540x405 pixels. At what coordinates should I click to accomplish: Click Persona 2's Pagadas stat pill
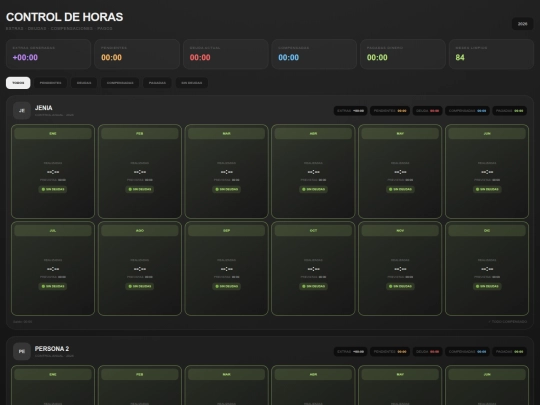509,352
